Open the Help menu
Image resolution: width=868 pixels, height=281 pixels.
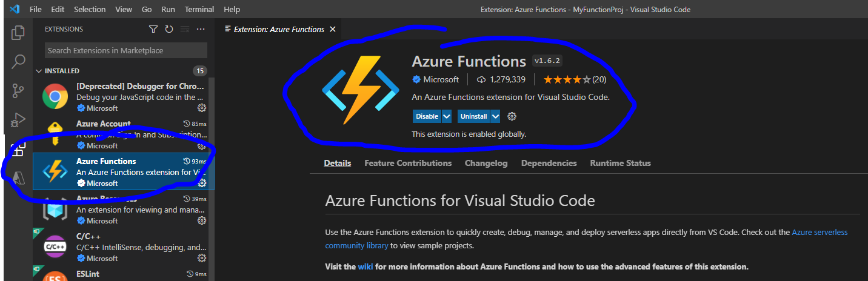click(232, 9)
